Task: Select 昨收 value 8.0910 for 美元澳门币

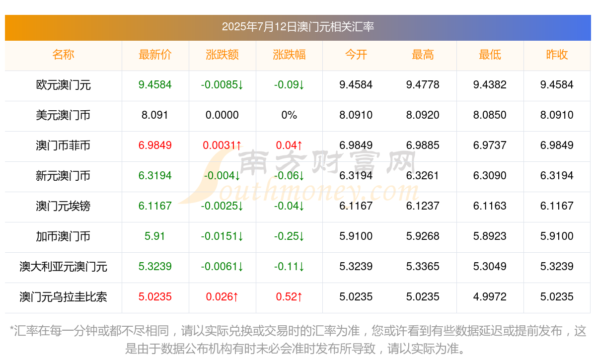Action: [557, 115]
